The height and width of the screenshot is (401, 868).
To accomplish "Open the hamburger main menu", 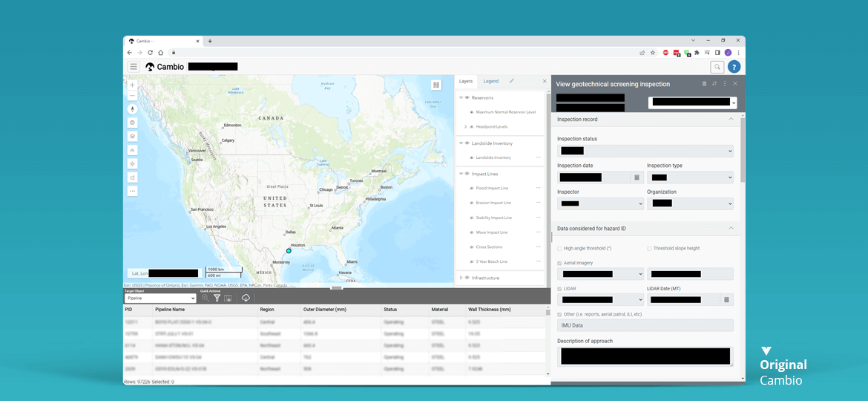I will click(134, 67).
